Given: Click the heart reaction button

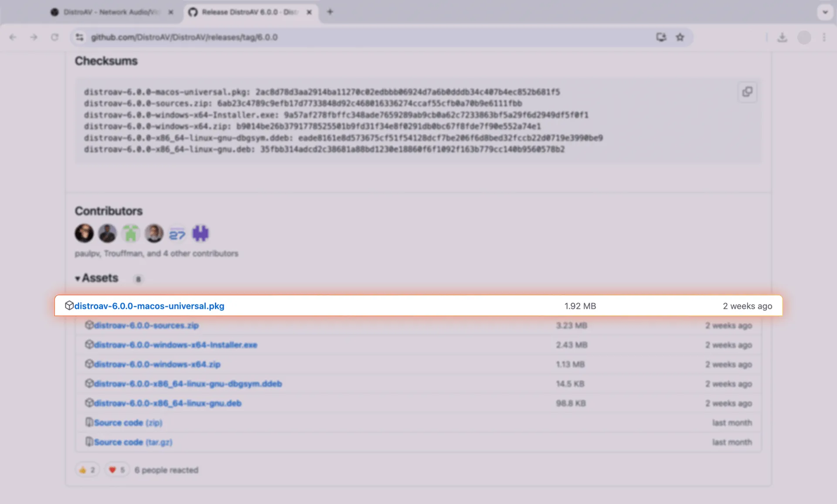Looking at the screenshot, I should 117,470.
